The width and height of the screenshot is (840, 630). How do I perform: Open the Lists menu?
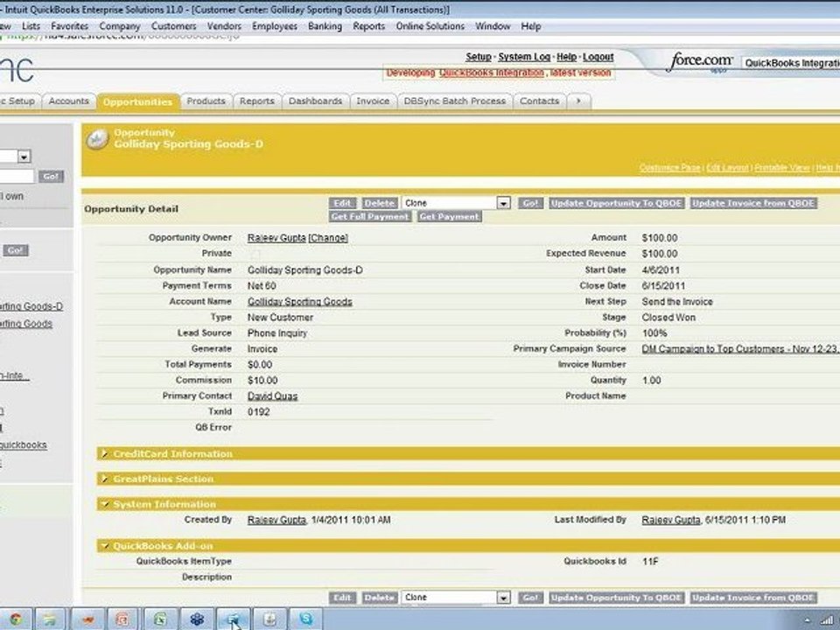click(31, 26)
